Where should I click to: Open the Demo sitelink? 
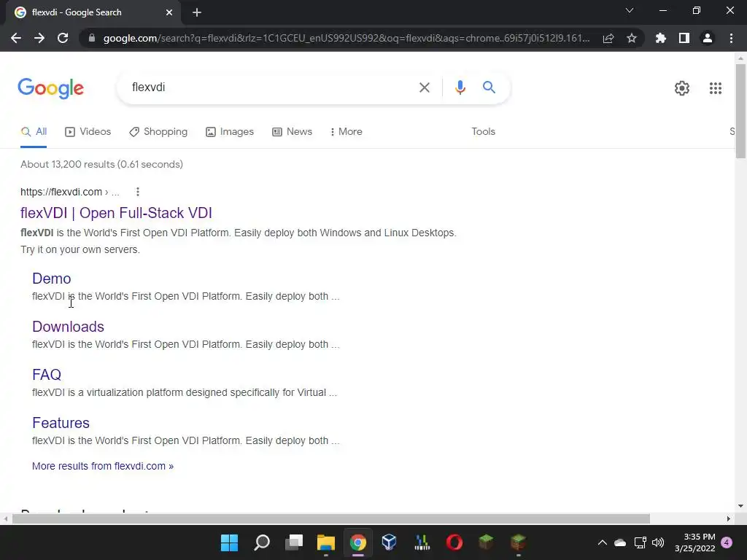[x=52, y=279]
